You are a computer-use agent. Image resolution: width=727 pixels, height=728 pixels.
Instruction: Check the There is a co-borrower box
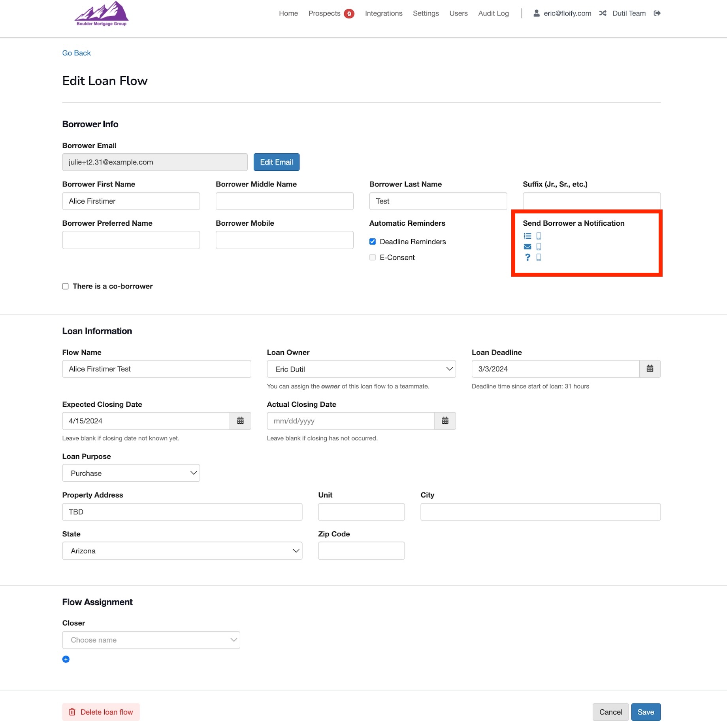point(66,286)
